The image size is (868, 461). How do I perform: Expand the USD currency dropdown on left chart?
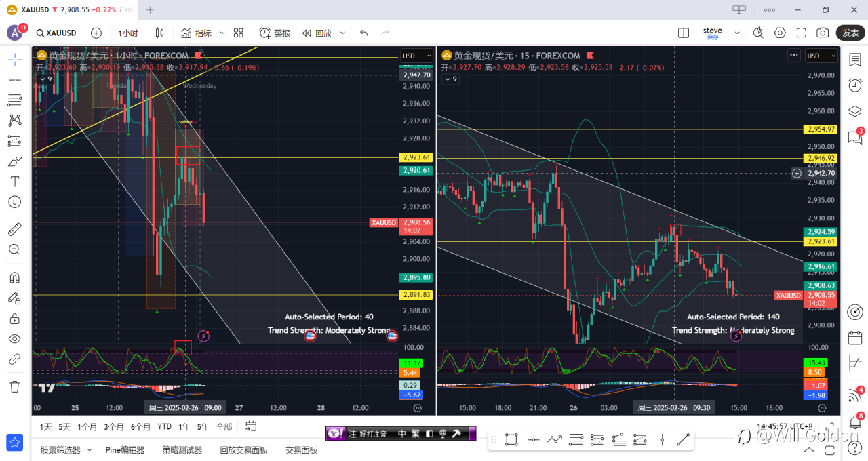(x=416, y=56)
